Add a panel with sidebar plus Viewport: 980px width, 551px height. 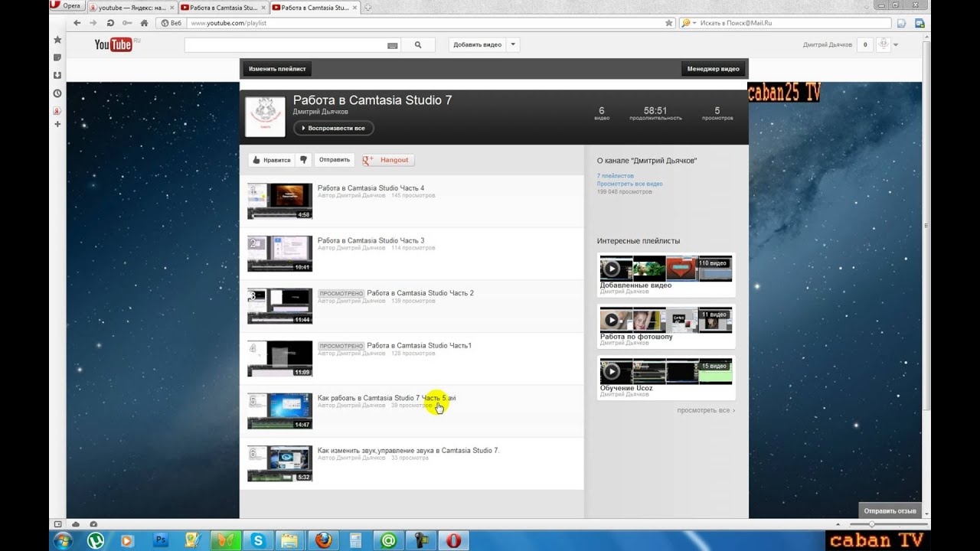pyautogui.click(x=57, y=124)
